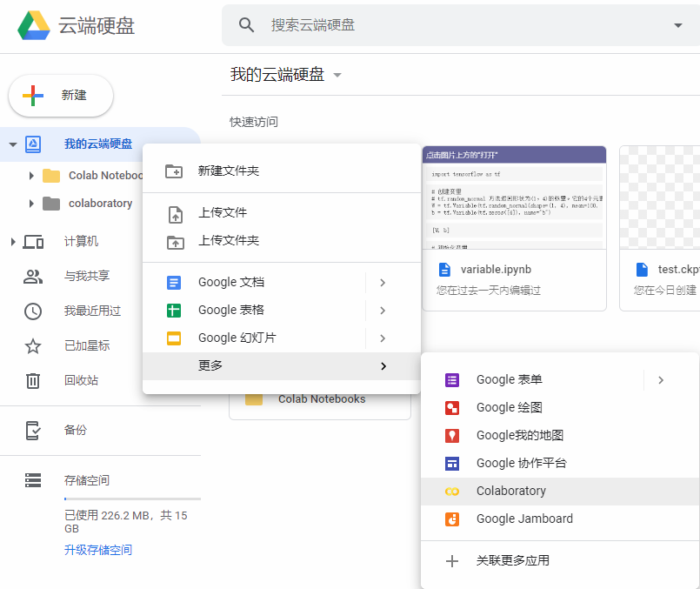Click the yellow Colab Notebooks folder icon
700x589 pixels.
coord(51,176)
